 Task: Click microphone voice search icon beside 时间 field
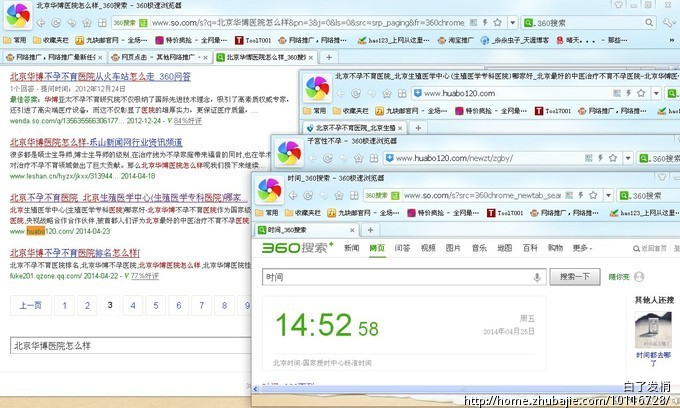coord(537,277)
